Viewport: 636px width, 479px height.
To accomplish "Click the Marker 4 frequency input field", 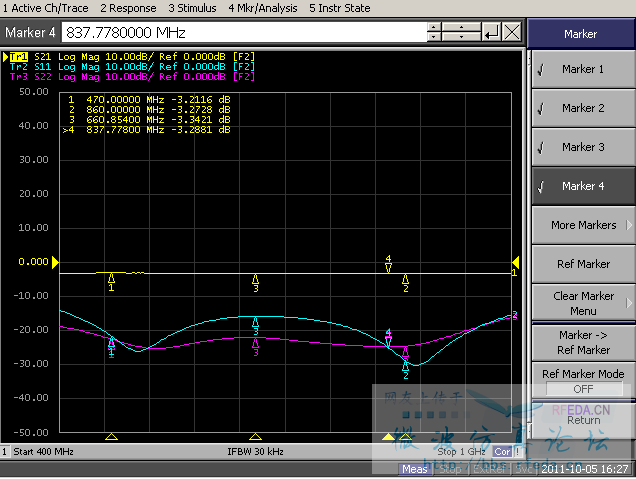I will pyautogui.click(x=244, y=32).
